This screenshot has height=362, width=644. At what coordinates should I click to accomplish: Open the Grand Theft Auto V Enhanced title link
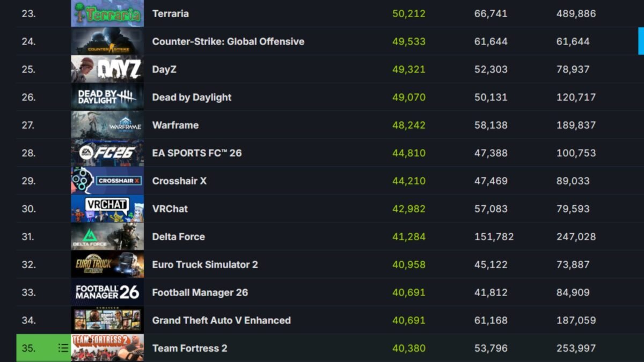[222, 320]
